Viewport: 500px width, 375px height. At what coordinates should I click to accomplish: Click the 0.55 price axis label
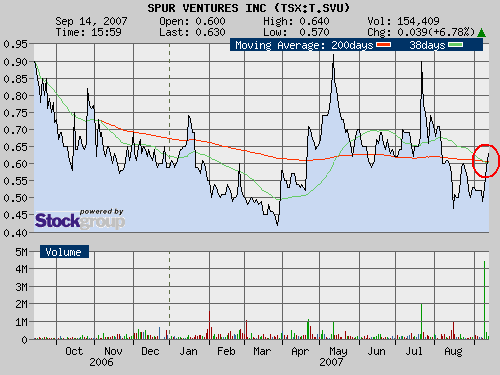pyautogui.click(x=15, y=181)
